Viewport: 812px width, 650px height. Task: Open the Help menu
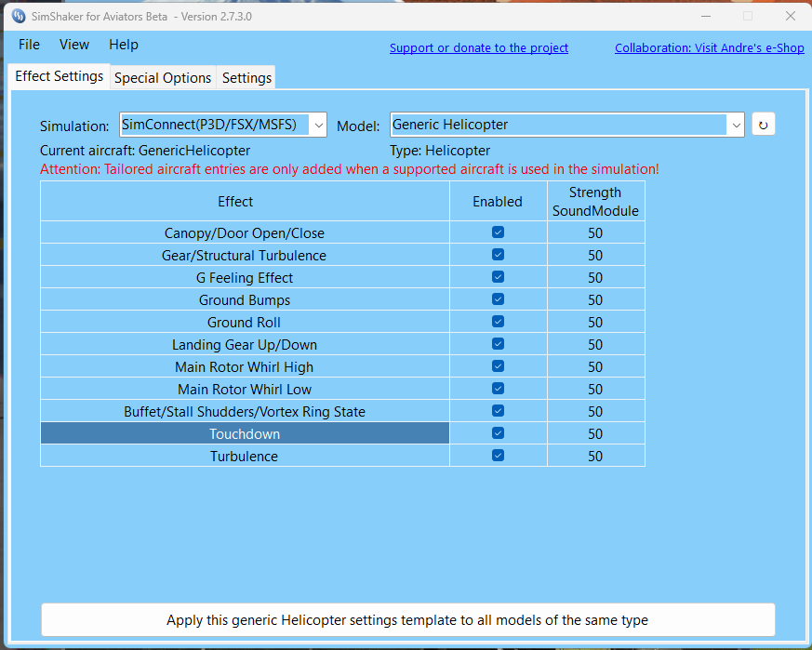[124, 45]
